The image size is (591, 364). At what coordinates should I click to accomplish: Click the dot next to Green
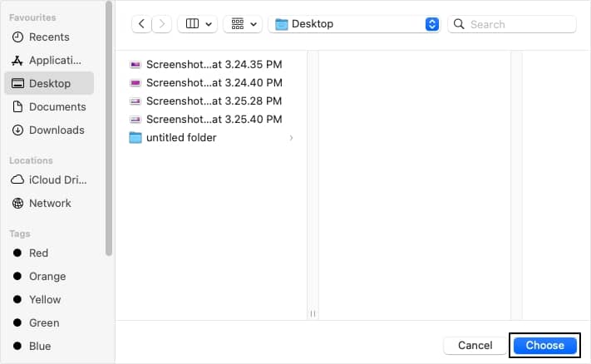coord(17,322)
